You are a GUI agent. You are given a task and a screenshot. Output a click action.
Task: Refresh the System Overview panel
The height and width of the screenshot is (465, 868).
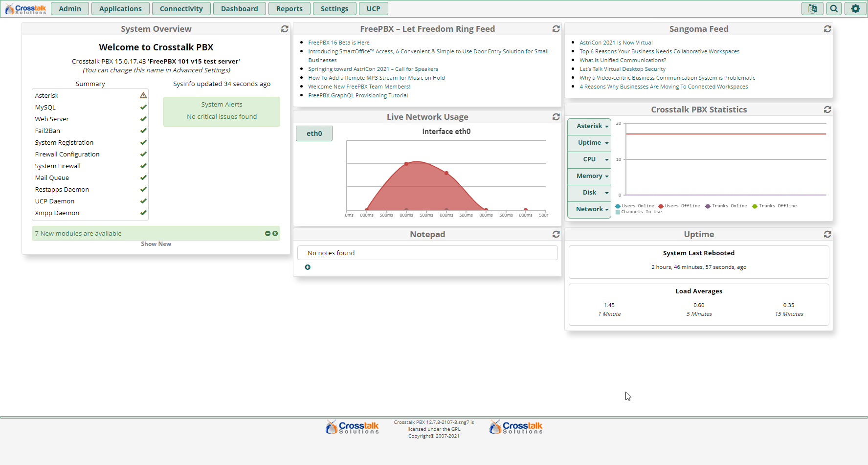click(x=285, y=29)
